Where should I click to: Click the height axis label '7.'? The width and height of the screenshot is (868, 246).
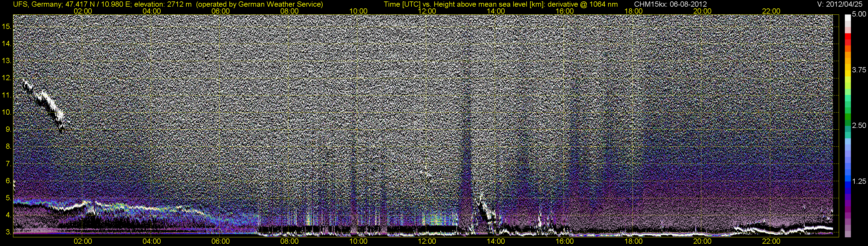pos(8,164)
